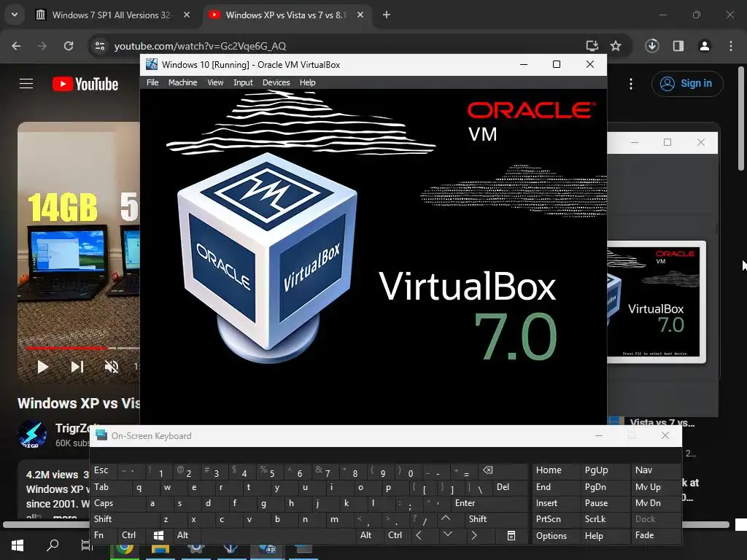Click the install/cast icon in address bar

click(x=592, y=46)
